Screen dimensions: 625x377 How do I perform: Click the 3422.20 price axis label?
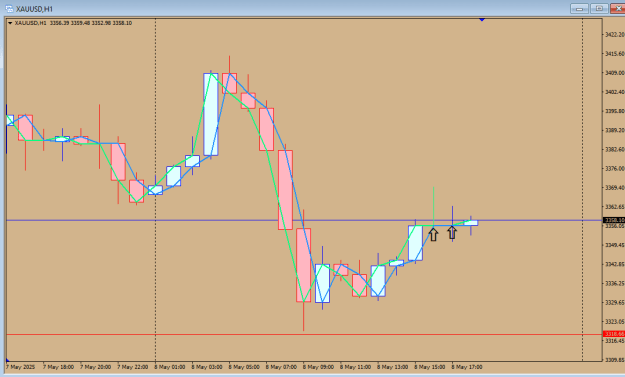(615, 35)
